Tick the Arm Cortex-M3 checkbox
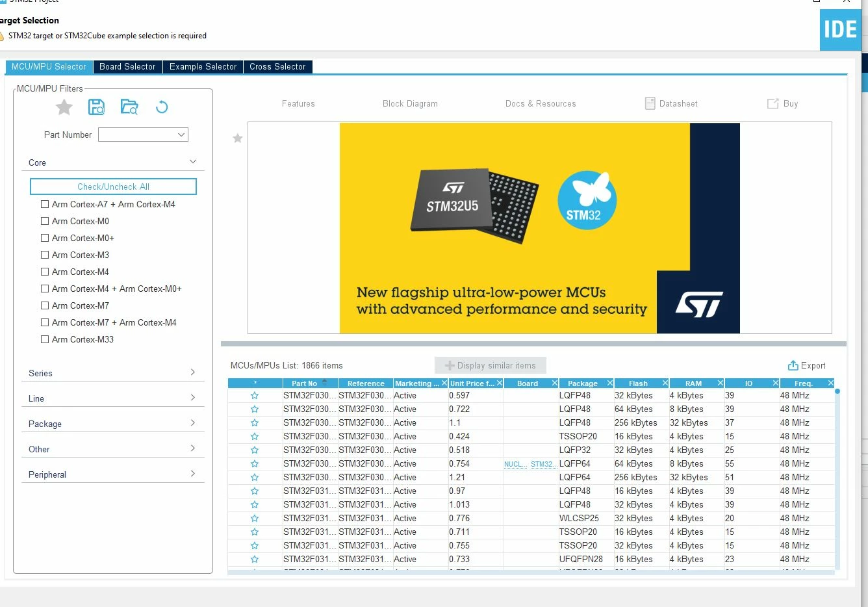Image resolution: width=868 pixels, height=607 pixels. tap(45, 255)
